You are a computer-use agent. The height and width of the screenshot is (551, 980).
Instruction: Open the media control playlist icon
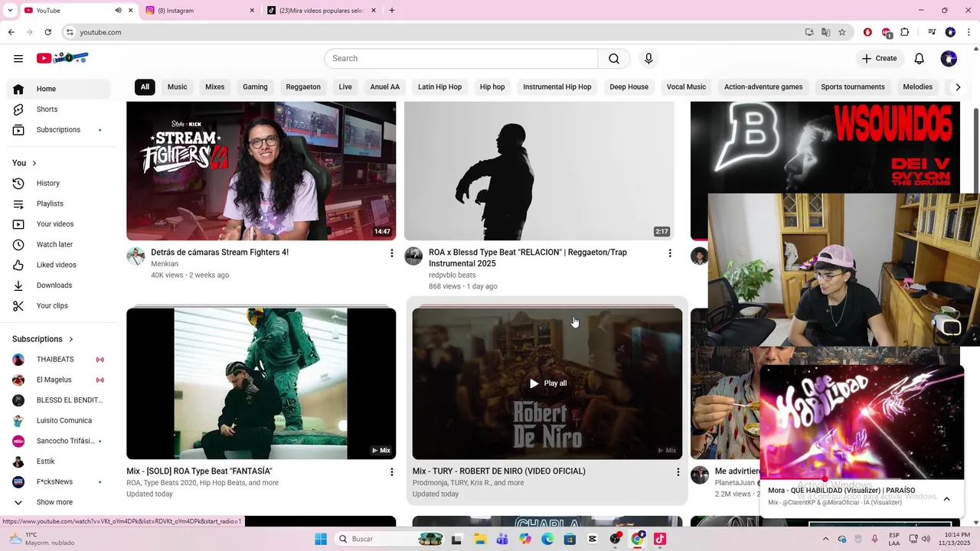pyautogui.click(x=932, y=32)
